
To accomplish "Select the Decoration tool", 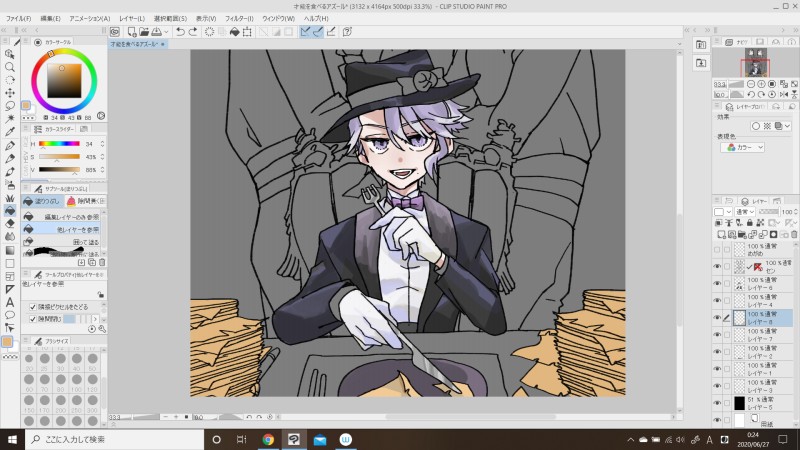I will click(x=10, y=197).
